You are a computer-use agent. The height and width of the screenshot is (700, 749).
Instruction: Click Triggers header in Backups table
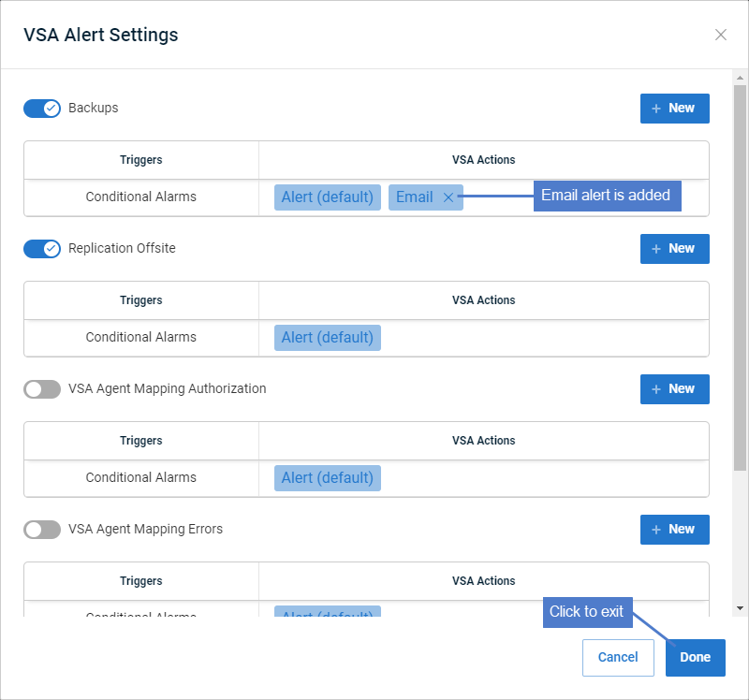coord(141,160)
